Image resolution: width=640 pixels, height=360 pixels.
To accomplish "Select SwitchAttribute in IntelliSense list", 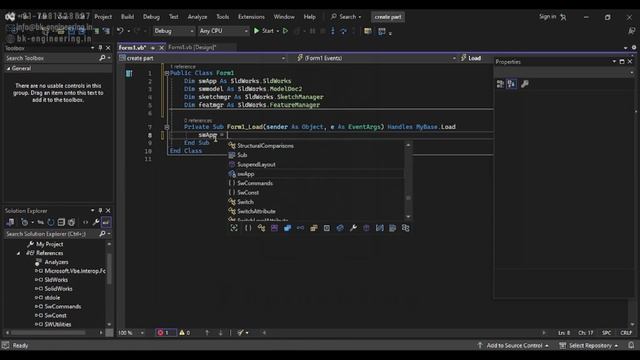I will (256, 211).
